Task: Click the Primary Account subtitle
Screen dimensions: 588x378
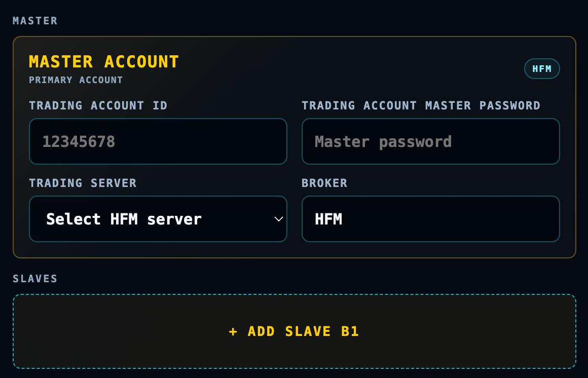Action: [76, 80]
